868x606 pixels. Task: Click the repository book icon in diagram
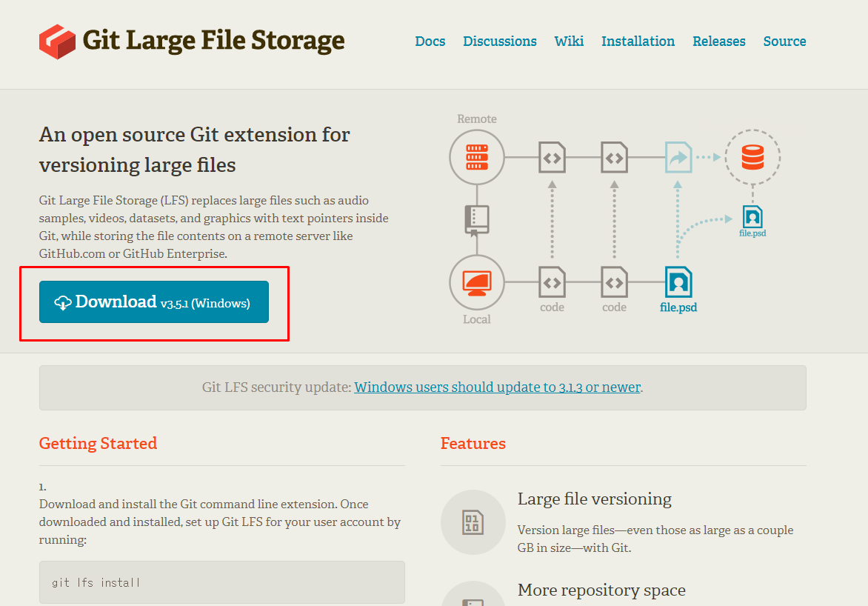[477, 221]
